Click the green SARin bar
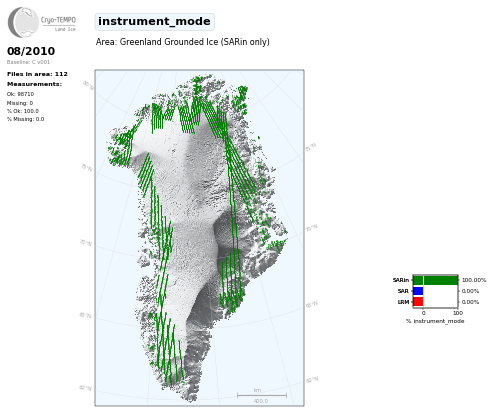 [435, 280]
